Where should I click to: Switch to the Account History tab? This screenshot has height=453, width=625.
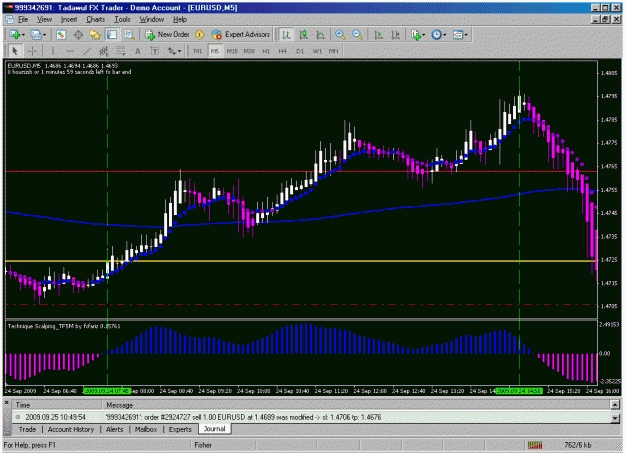[x=71, y=429]
